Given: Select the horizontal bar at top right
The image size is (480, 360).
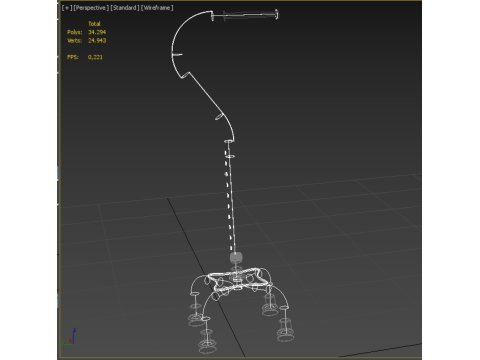Looking at the screenshot, I should pyautogui.click(x=250, y=15).
